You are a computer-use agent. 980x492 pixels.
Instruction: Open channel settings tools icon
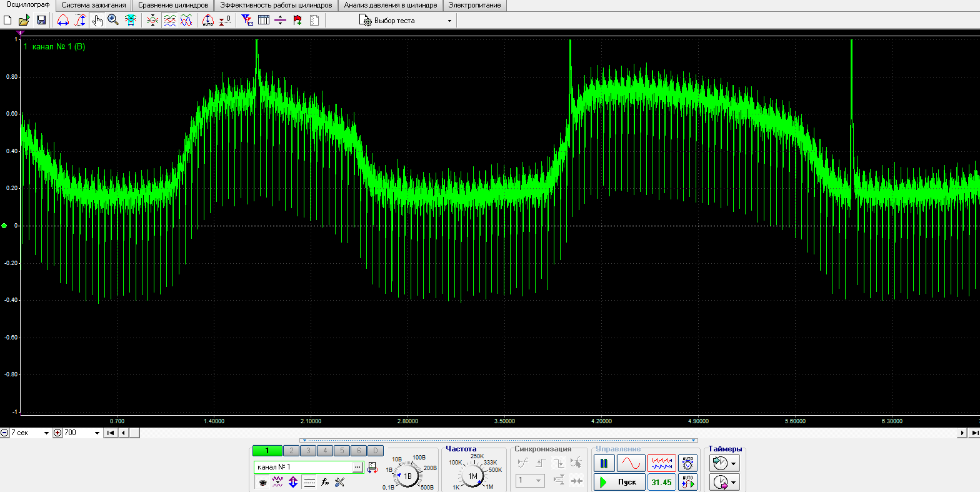pos(340,482)
